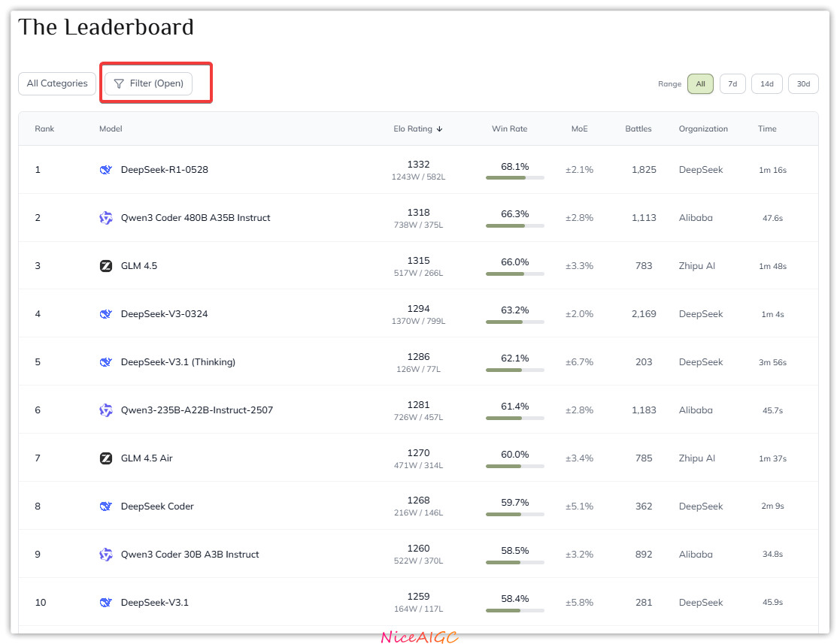Open Qwen3-235B-A22B-Instruct-2507 model name
The image size is (840, 644).
point(197,410)
